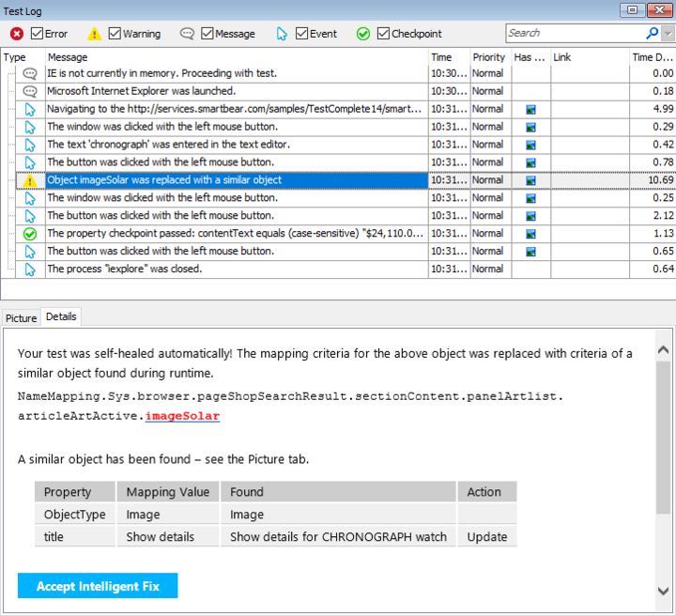Toggle the Warning checkbox
Image resolution: width=676 pixels, height=616 pixels.
tap(115, 34)
